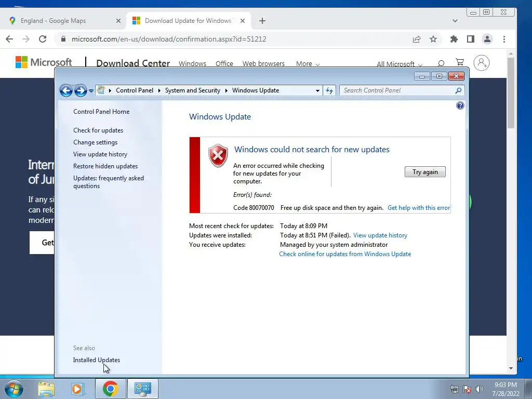Click the Microsoft account sign-in icon
This screenshot has width=532, height=399.
coord(482,63)
